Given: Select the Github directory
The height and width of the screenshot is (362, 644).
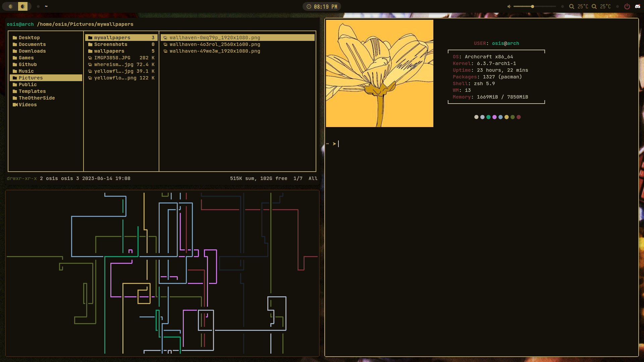Looking at the screenshot, I should 28,64.
